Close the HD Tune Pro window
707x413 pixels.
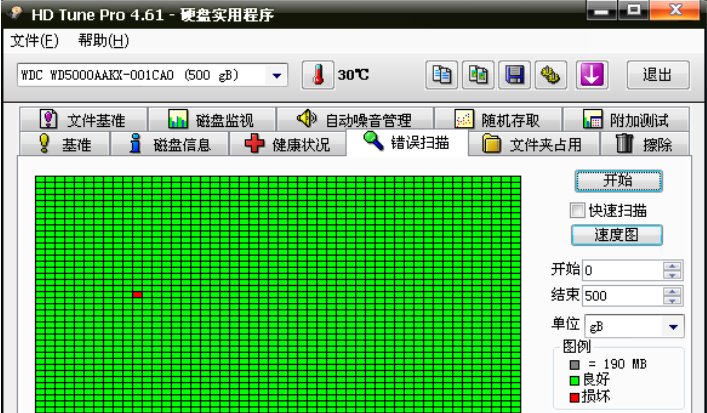pyautogui.click(x=675, y=10)
